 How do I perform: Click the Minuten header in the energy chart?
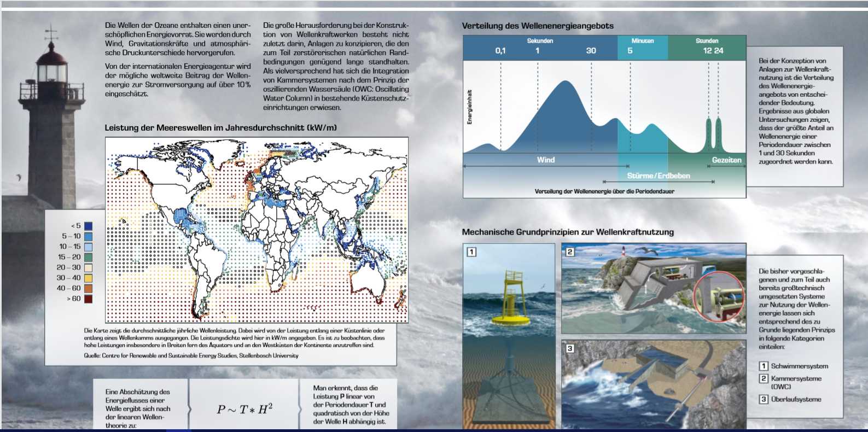[642, 41]
